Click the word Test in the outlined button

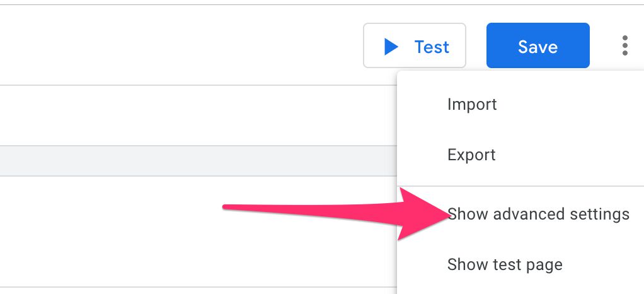coord(432,47)
